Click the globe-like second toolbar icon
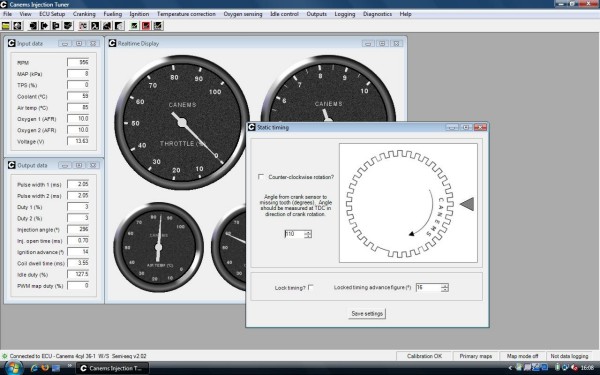 18,26
